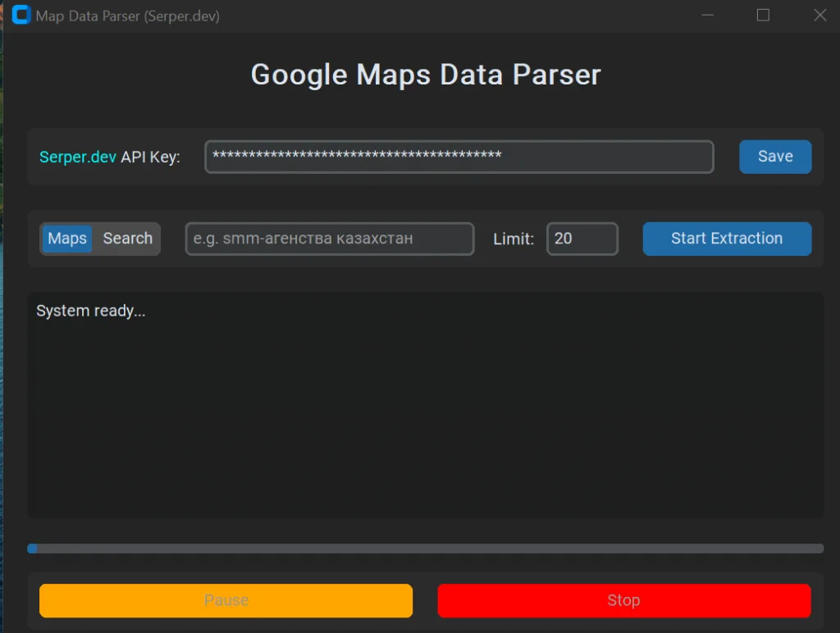Click the search query input box
The width and height of the screenshot is (840, 633).
[x=329, y=239]
